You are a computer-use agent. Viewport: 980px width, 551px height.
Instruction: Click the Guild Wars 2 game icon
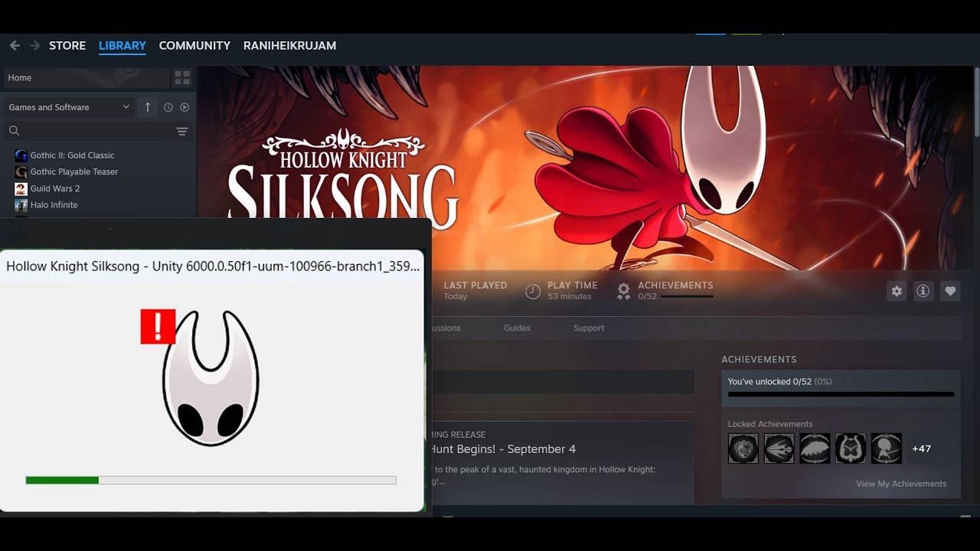(21, 189)
